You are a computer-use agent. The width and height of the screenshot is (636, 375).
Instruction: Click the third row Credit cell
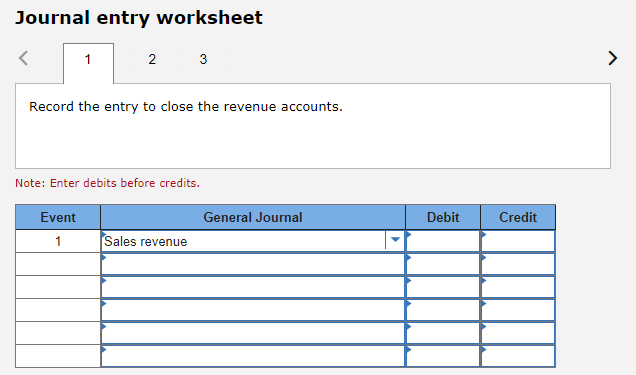[x=518, y=287]
